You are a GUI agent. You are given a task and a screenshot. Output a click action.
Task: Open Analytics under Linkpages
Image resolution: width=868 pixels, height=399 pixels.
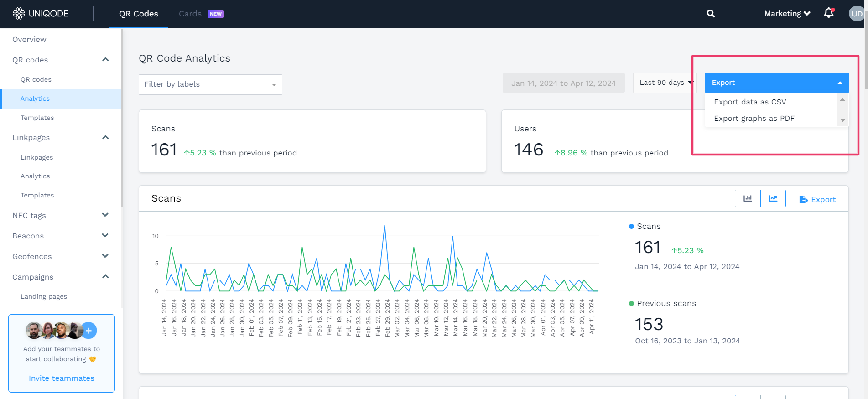click(35, 176)
